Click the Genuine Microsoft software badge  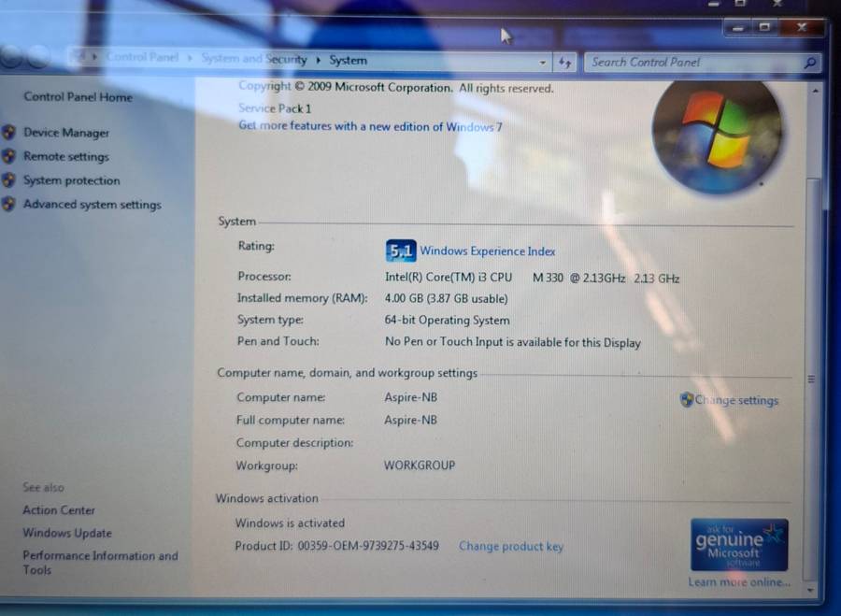tap(739, 545)
